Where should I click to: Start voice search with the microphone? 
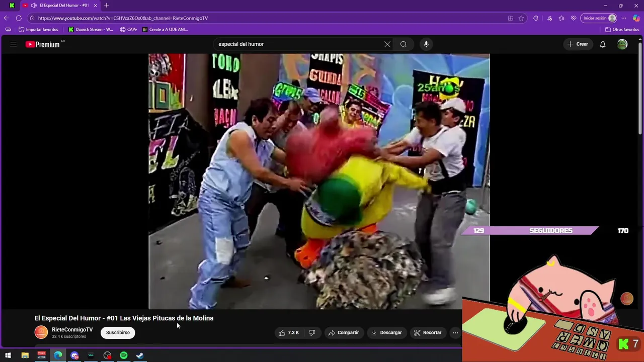[426, 44]
